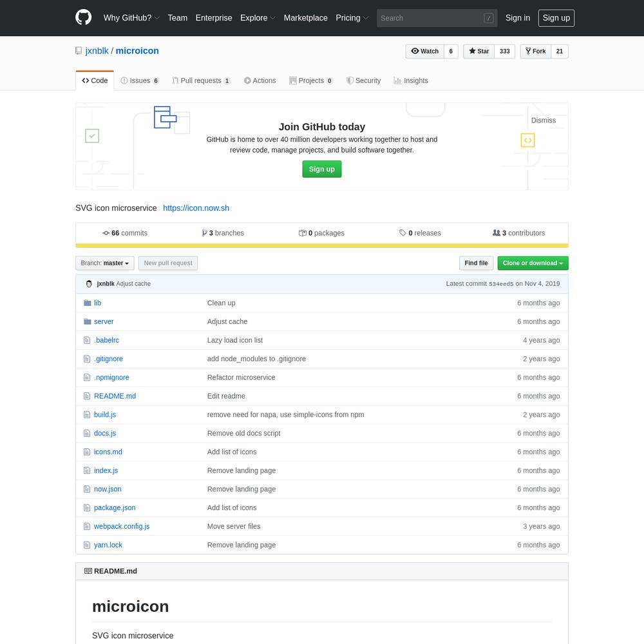Open the Why GitHub? dropdown menu
The height and width of the screenshot is (644, 644).
[131, 17]
